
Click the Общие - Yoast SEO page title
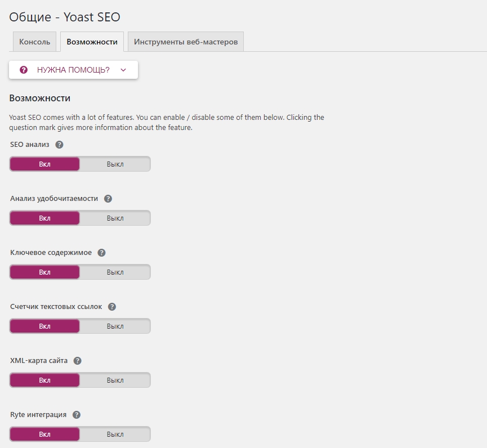coord(65,17)
